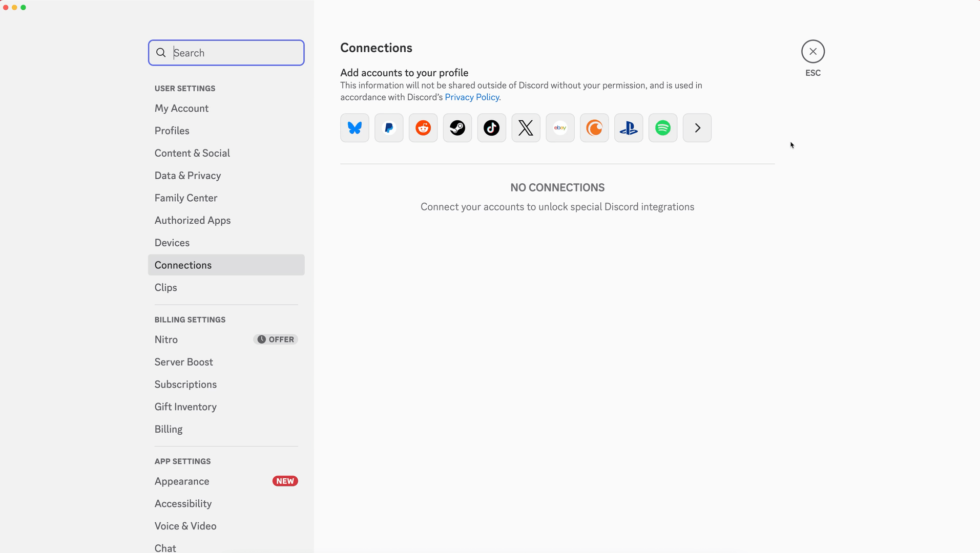Click the settings search field
Image resolution: width=980 pixels, height=553 pixels.
pos(226,53)
